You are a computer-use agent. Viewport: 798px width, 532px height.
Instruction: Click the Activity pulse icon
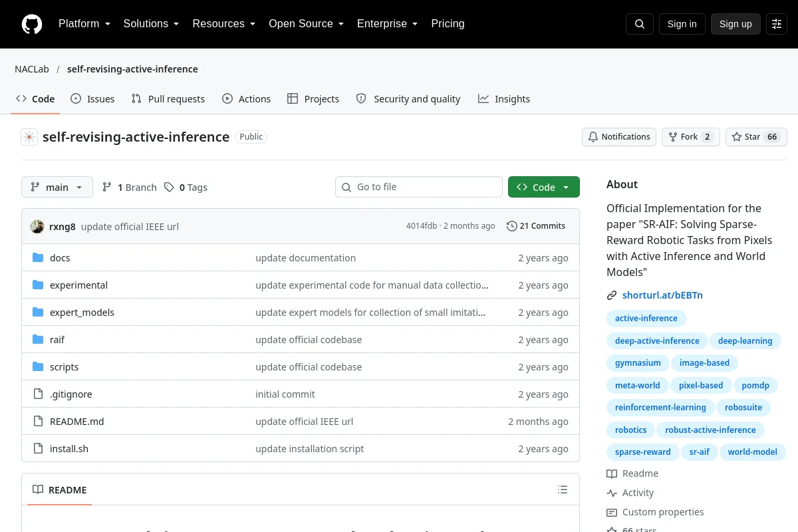click(612, 493)
